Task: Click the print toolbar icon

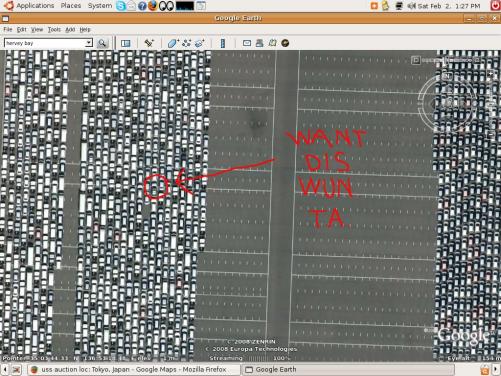Action: (259, 43)
